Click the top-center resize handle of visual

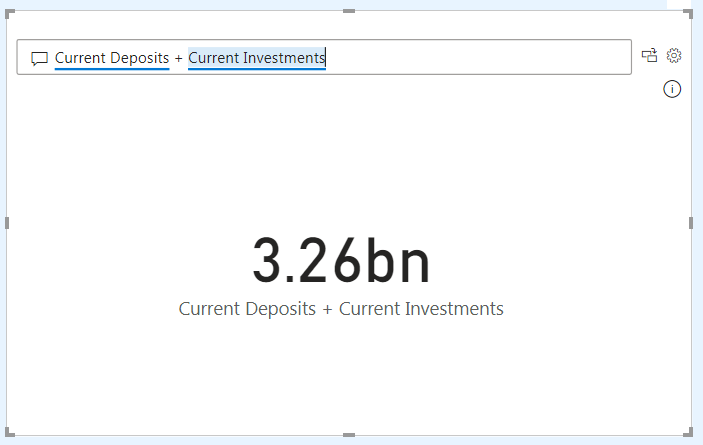click(349, 11)
